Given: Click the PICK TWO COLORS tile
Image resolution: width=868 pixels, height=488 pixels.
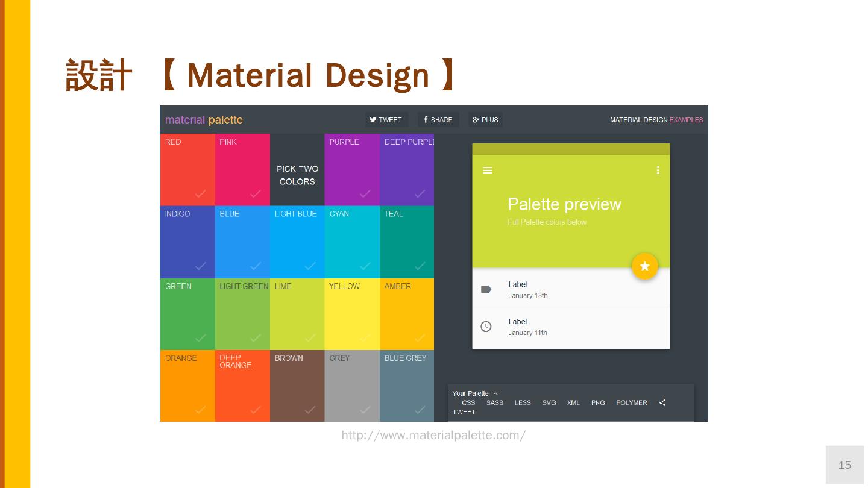Looking at the screenshot, I should point(297,170).
